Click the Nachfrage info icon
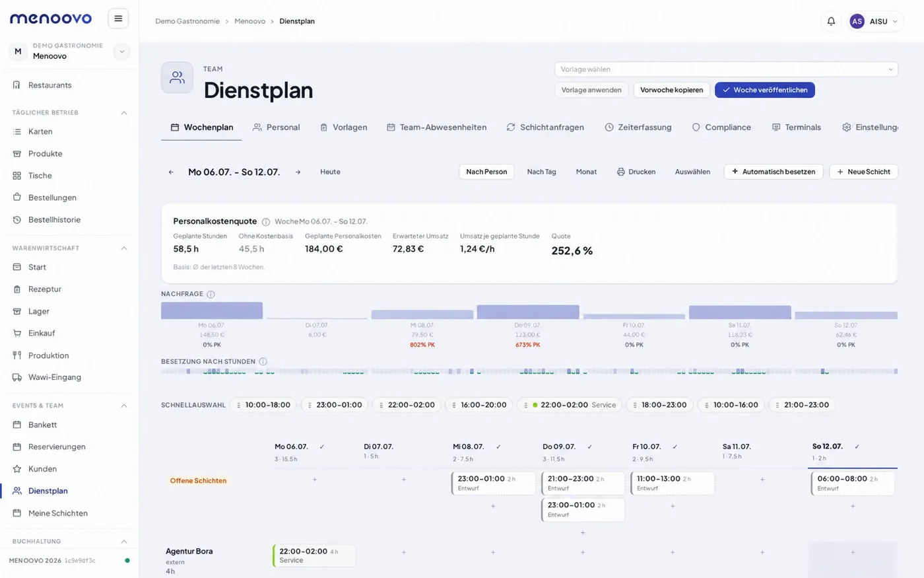Image resolution: width=924 pixels, height=578 pixels. [211, 294]
